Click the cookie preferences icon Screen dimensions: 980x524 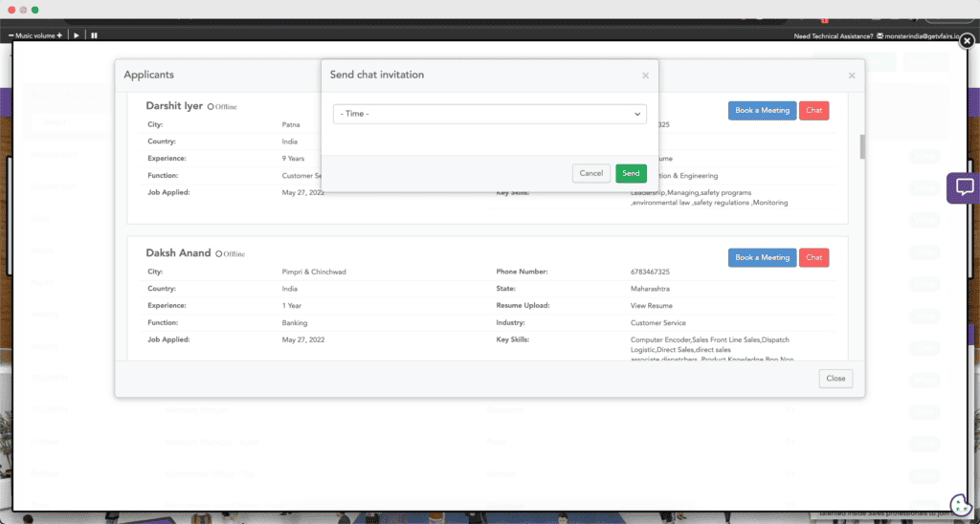point(960,505)
